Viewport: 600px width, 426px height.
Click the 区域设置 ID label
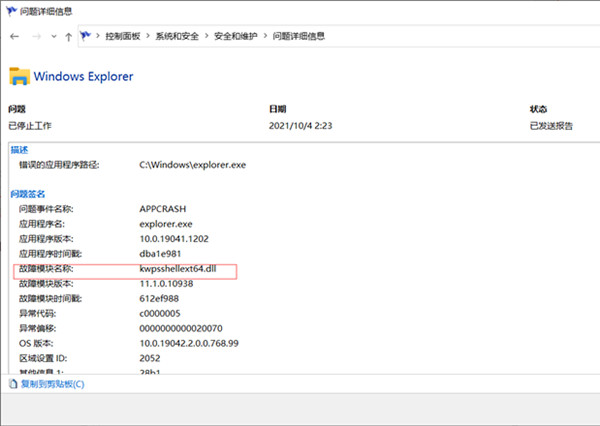(43, 358)
